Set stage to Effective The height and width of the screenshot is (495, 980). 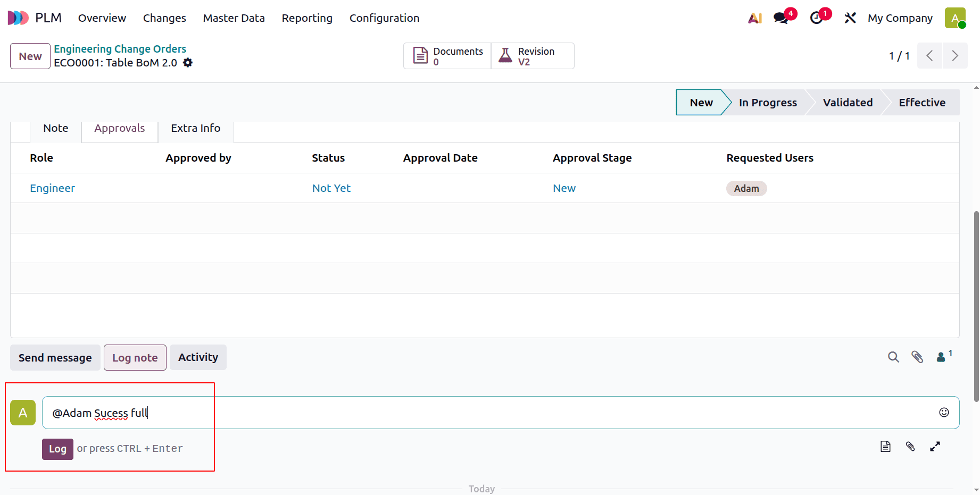[922, 103]
